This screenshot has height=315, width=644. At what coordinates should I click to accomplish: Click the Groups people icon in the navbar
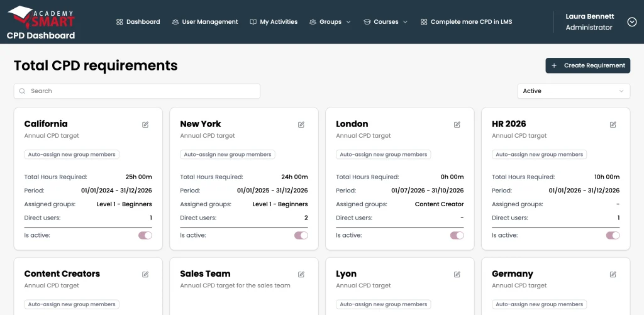[x=313, y=22]
